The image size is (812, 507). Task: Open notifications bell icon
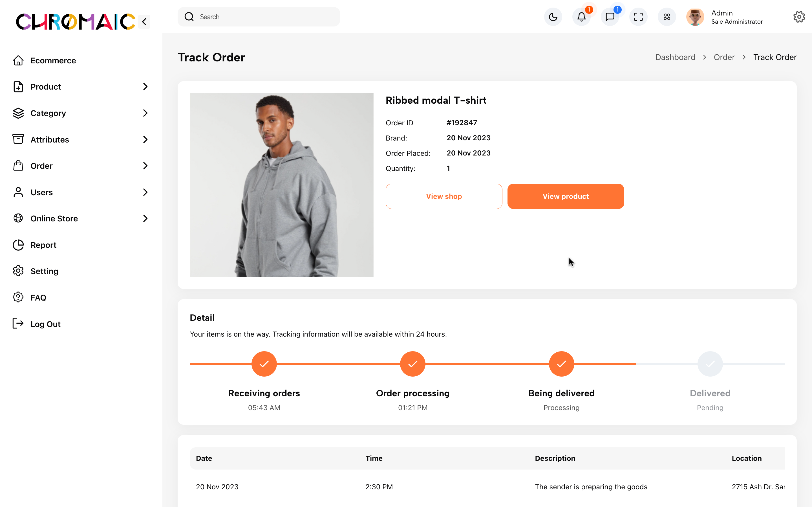point(581,17)
